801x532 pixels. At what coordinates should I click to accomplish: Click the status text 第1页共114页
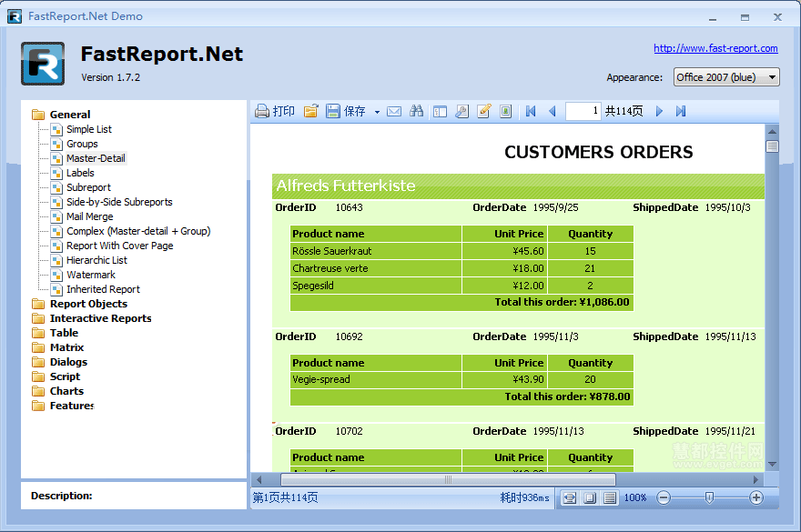tap(286, 497)
